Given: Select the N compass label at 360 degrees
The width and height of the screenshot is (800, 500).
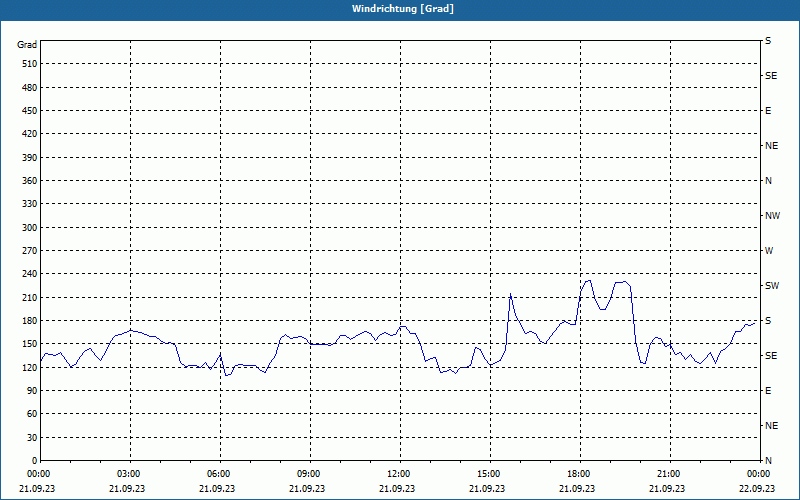Looking at the screenshot, I should 768,181.
